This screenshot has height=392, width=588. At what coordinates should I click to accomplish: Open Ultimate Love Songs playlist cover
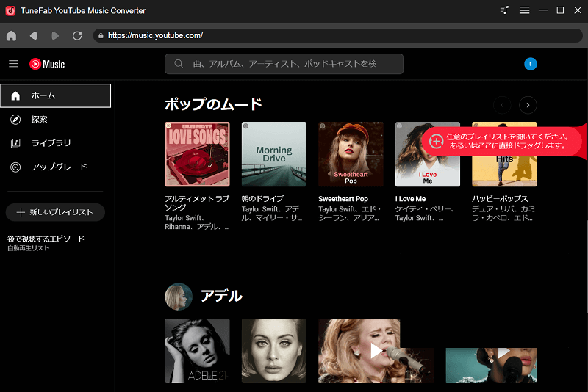coord(197,154)
